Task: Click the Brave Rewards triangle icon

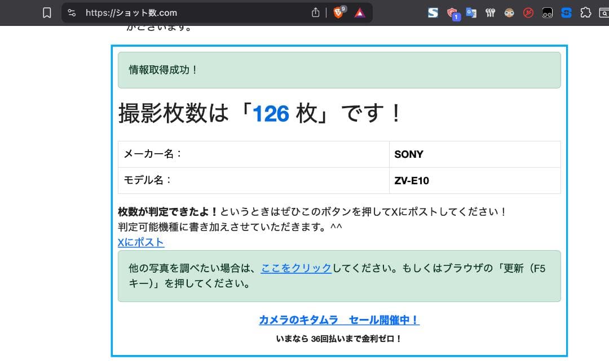Action: tap(359, 12)
